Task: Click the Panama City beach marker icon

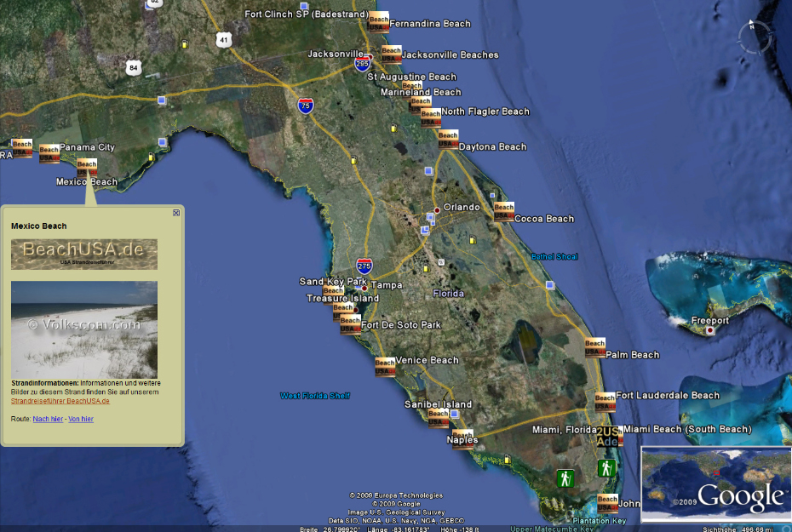Action: 49,154
